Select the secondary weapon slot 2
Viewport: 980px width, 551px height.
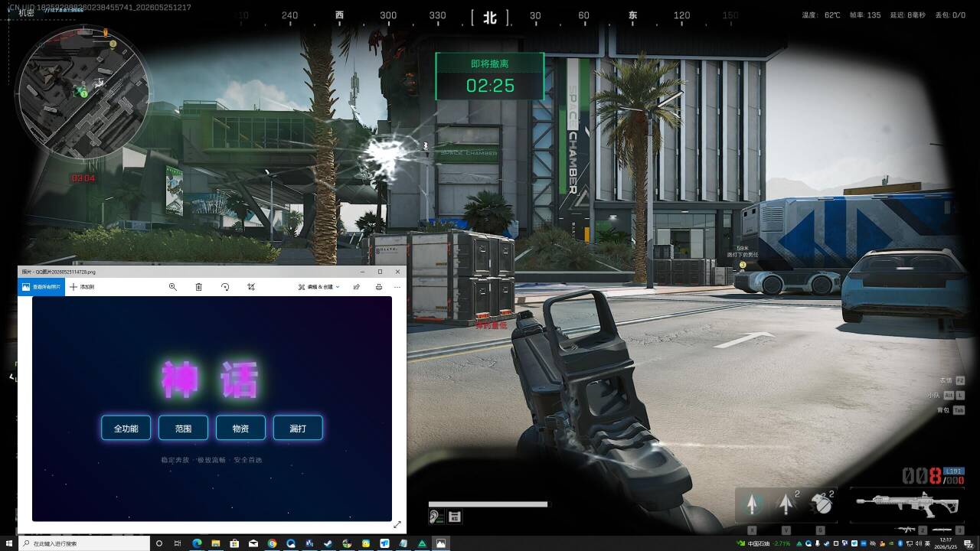pyautogui.click(x=913, y=530)
